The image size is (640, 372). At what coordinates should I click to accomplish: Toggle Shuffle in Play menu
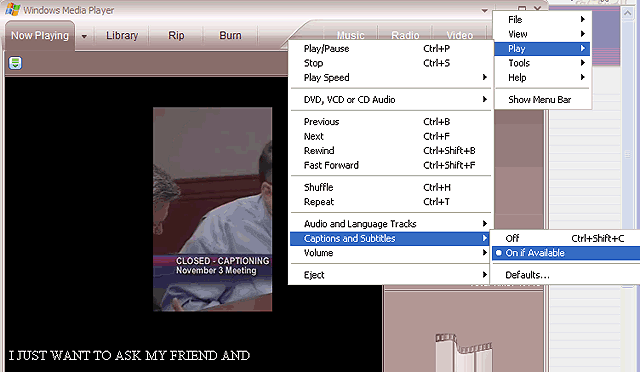(x=390, y=187)
